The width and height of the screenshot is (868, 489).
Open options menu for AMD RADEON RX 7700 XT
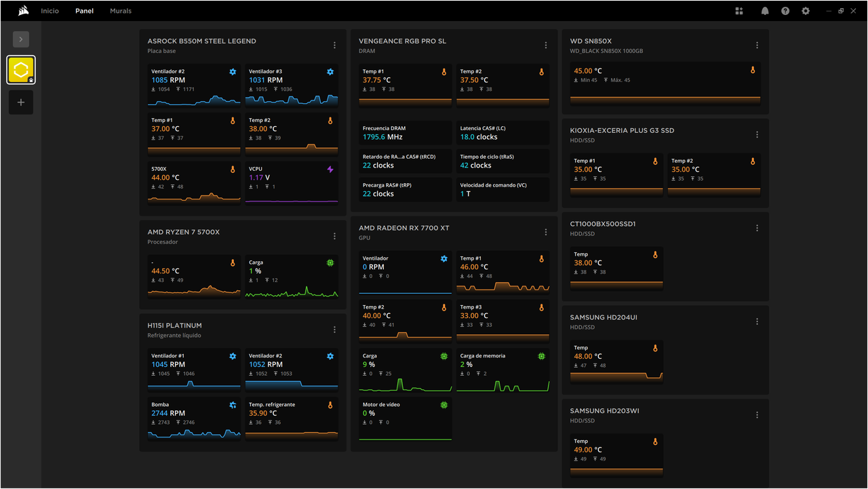546,232
